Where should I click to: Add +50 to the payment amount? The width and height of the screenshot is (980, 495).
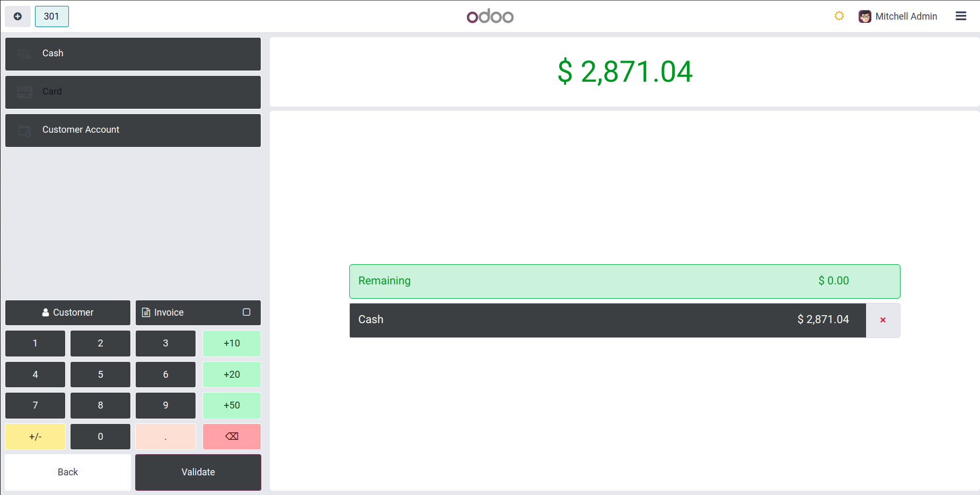pos(232,405)
